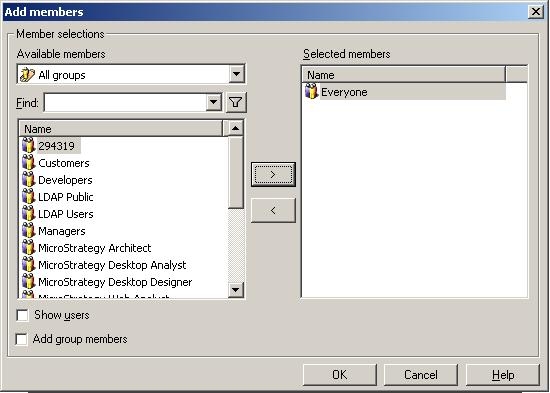
Task: Click the filter funnel icon beside Find
Action: pyautogui.click(x=236, y=102)
